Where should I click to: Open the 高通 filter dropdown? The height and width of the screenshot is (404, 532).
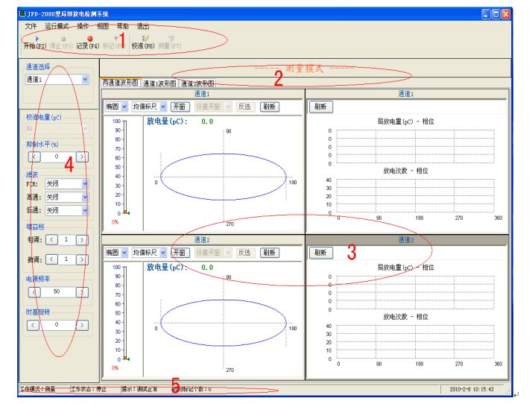coord(85,197)
